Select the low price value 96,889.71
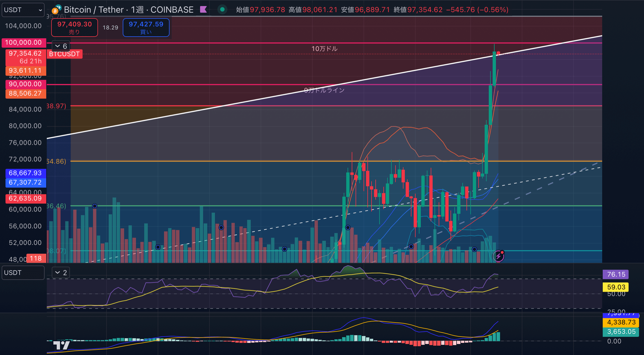644x355 pixels. (372, 10)
